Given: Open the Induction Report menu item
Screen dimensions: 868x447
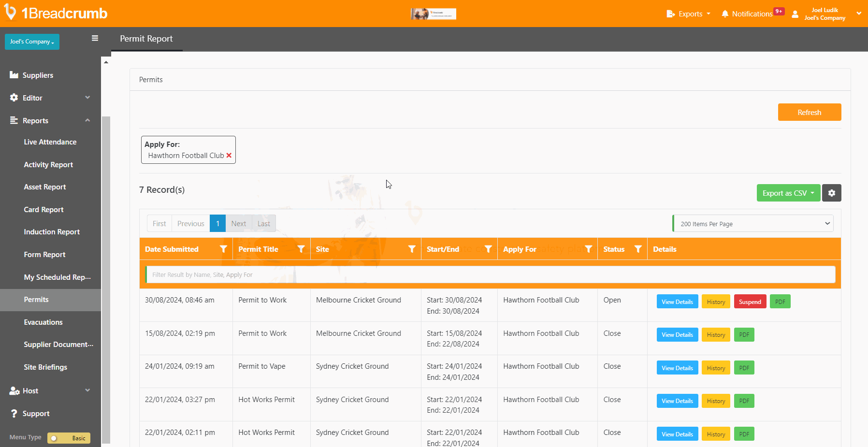Looking at the screenshot, I should (x=52, y=232).
